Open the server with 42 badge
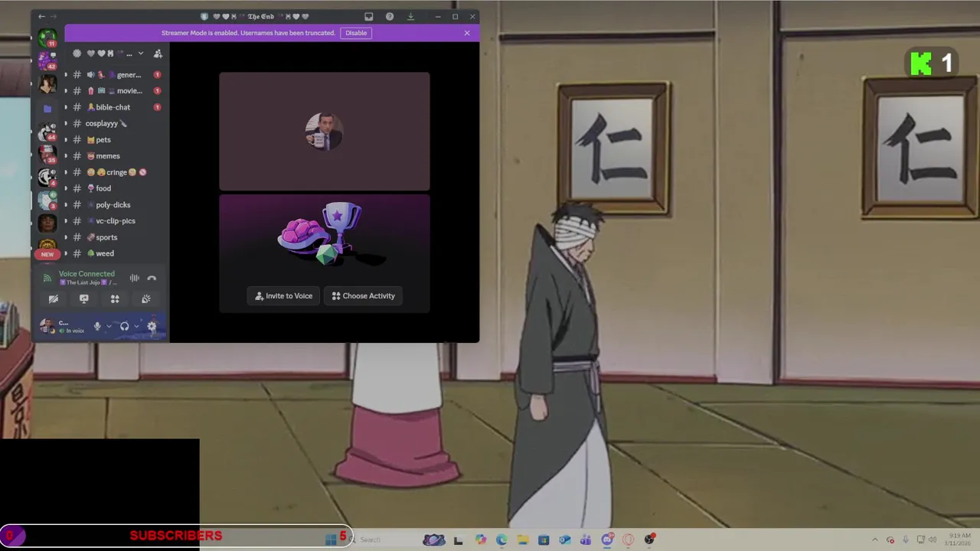 click(x=47, y=60)
